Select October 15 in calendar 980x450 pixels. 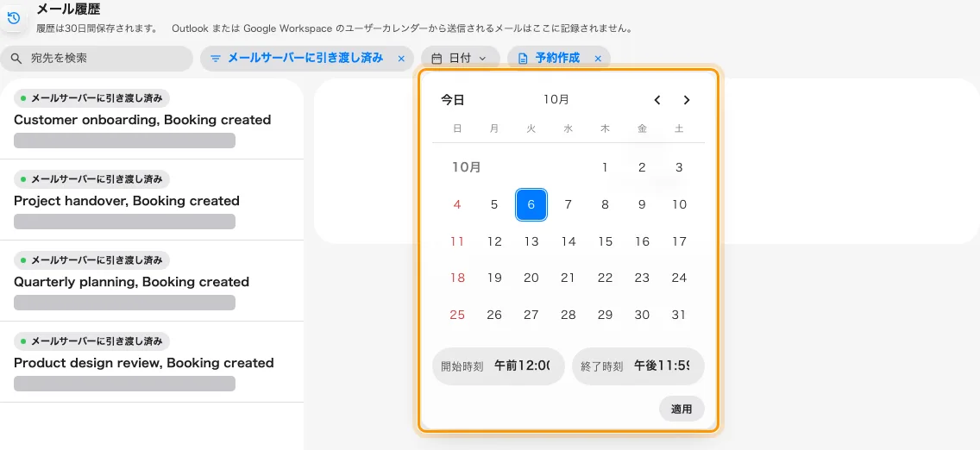click(x=605, y=241)
